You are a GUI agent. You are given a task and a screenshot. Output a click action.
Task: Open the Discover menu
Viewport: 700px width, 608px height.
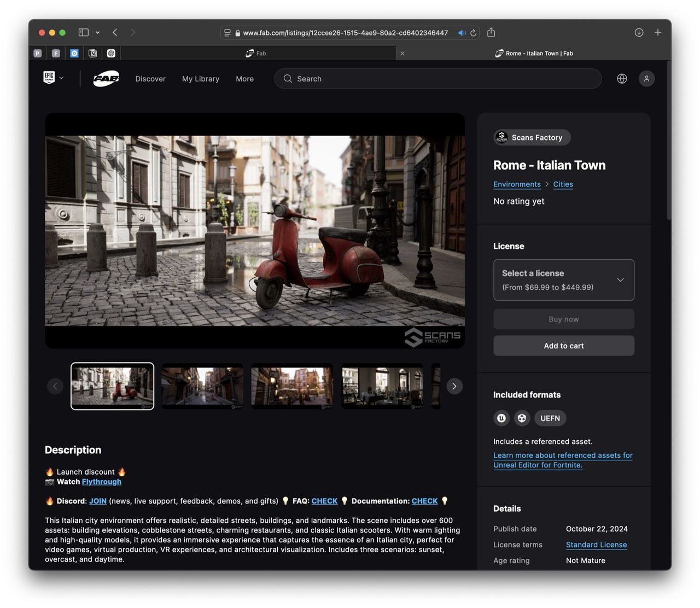[150, 79]
